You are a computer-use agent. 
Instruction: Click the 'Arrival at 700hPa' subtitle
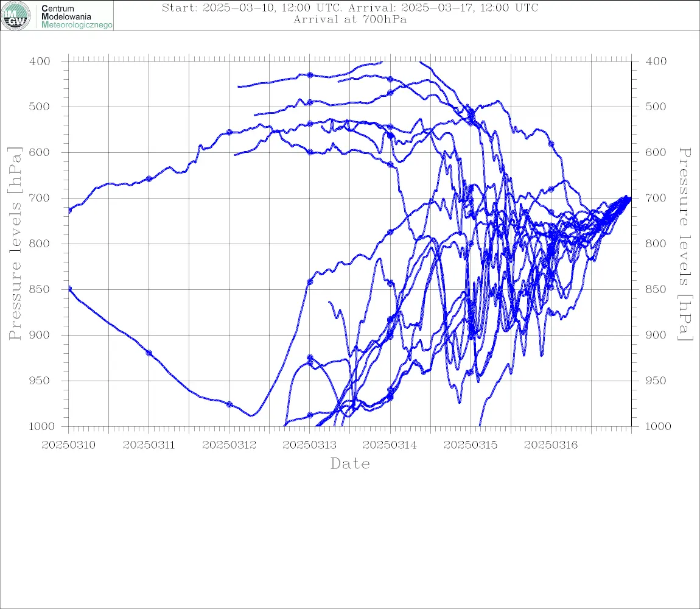(350, 19)
